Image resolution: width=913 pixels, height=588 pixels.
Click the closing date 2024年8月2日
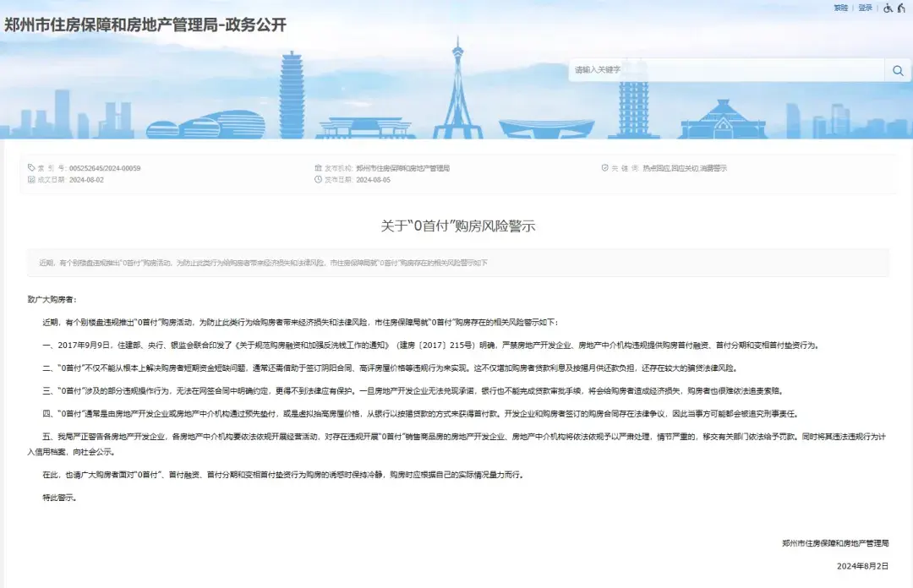pos(865,565)
